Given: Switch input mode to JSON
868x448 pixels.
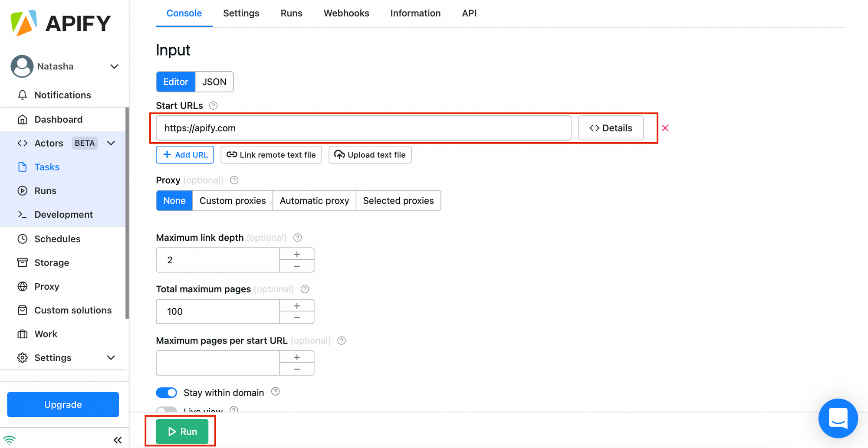Looking at the screenshot, I should point(214,82).
